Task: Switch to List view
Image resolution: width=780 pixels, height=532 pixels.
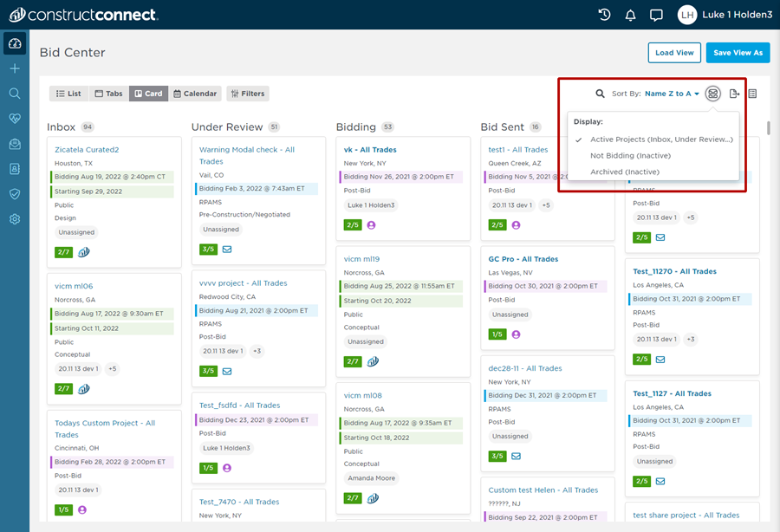Action: tap(68, 94)
